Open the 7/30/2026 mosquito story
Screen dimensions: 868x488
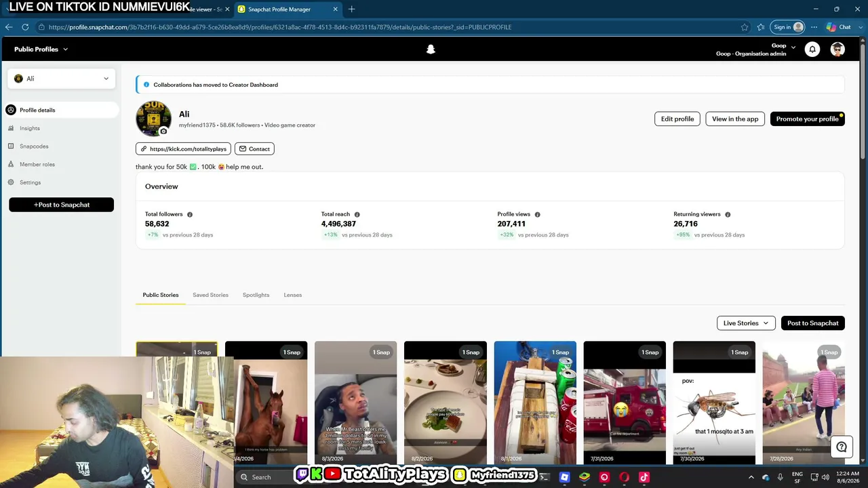tap(714, 403)
